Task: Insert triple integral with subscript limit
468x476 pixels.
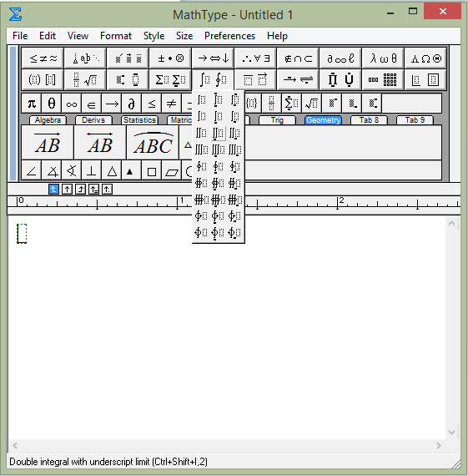Action: coord(234,149)
